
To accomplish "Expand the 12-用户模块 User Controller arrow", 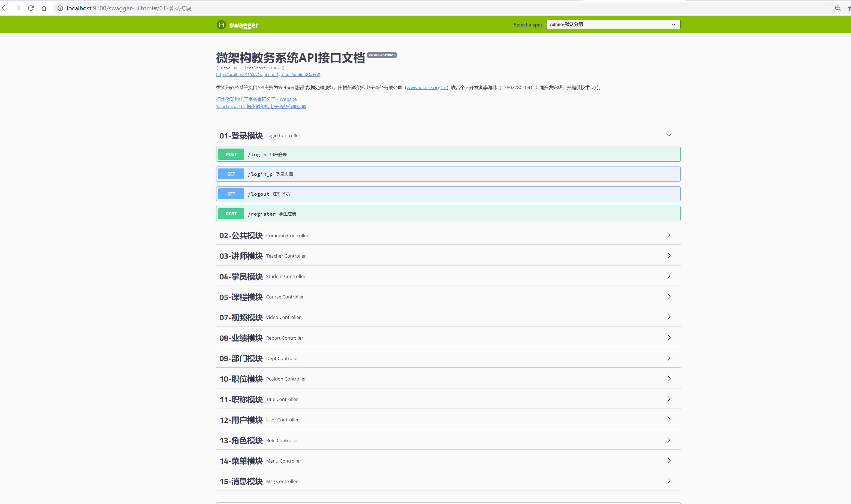I will click(669, 420).
